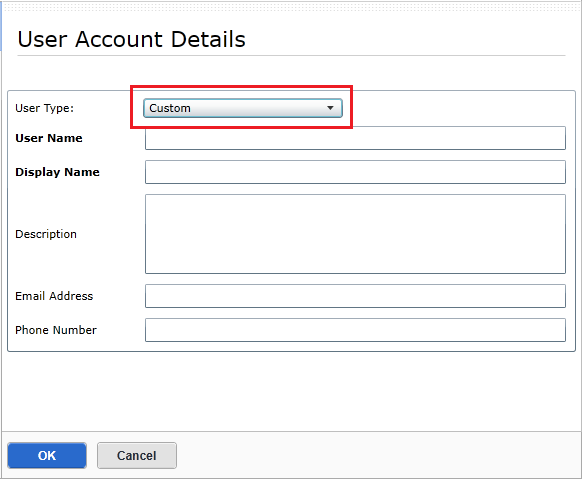Viewport: 584px width, 481px height.
Task: Click the 'User Type:' label
Action: point(45,108)
